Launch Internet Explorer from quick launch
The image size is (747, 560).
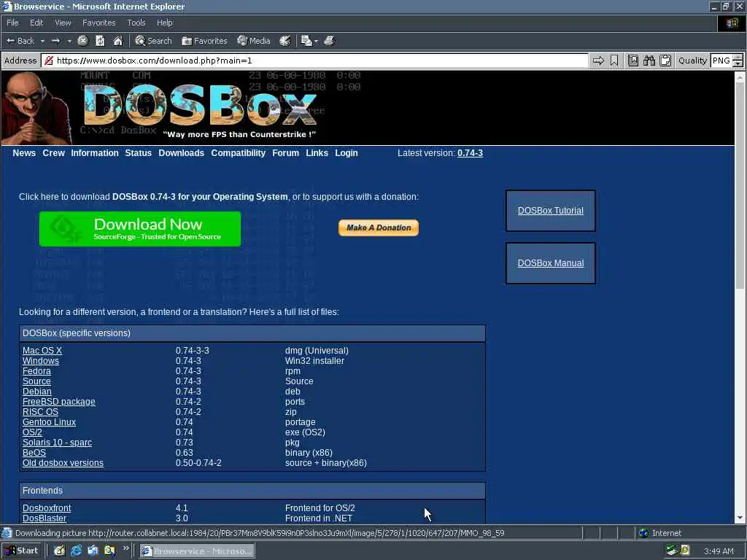click(76, 551)
